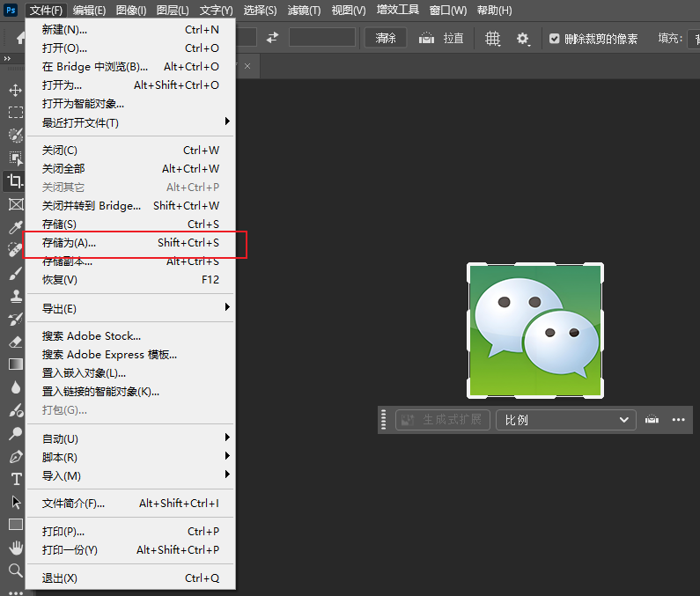
Task: Select the History Brush tool
Action: pyautogui.click(x=16, y=319)
